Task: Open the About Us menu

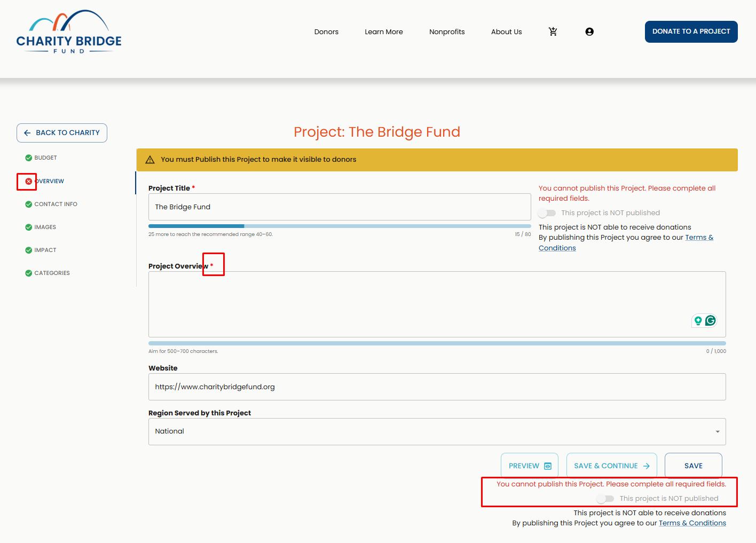Action: [507, 32]
